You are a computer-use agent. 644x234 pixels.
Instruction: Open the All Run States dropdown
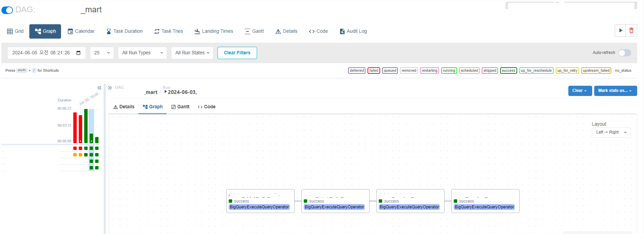tap(192, 53)
